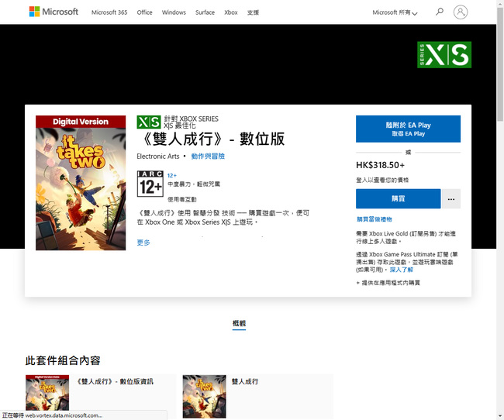This screenshot has height=420, width=504.
Task: Open 雙人成行 bundle item thumbnail
Action: click(x=204, y=396)
